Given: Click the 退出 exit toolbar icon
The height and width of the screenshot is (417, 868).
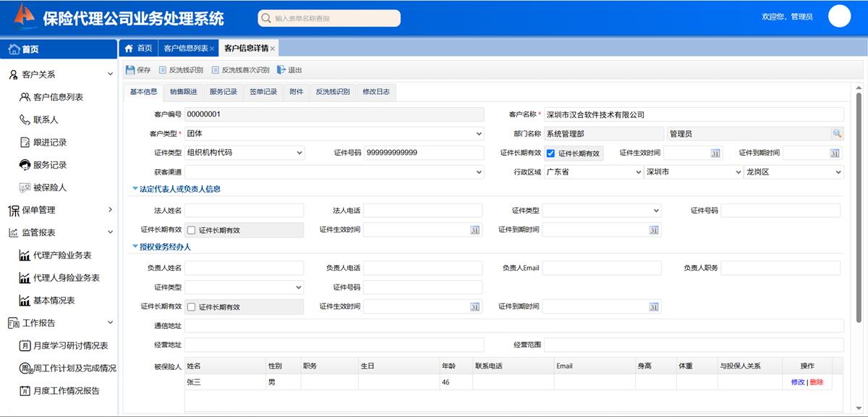Looking at the screenshot, I should (281, 70).
